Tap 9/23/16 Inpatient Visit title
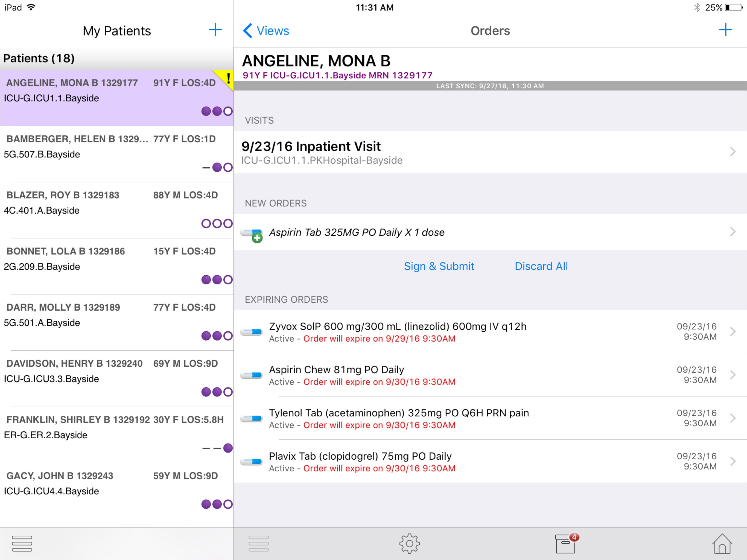 pyautogui.click(x=311, y=146)
